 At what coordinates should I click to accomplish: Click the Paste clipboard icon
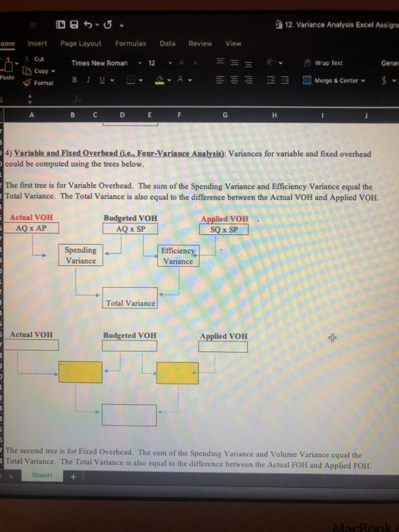point(6,65)
